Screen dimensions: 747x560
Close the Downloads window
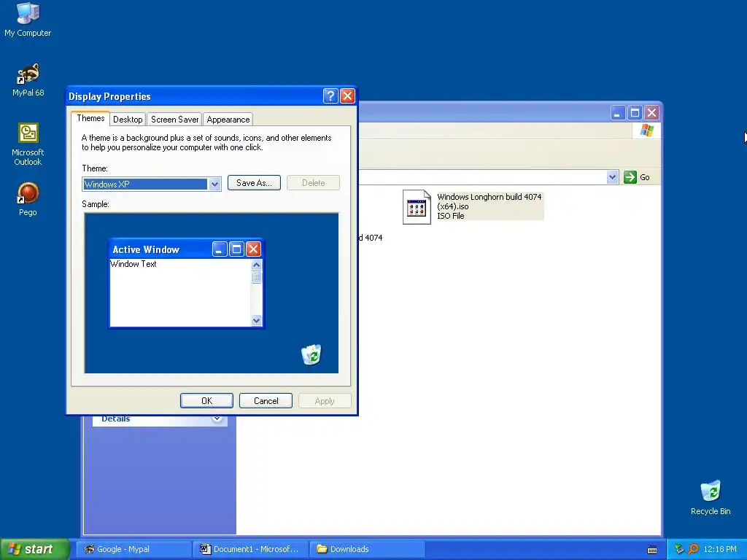click(x=651, y=113)
